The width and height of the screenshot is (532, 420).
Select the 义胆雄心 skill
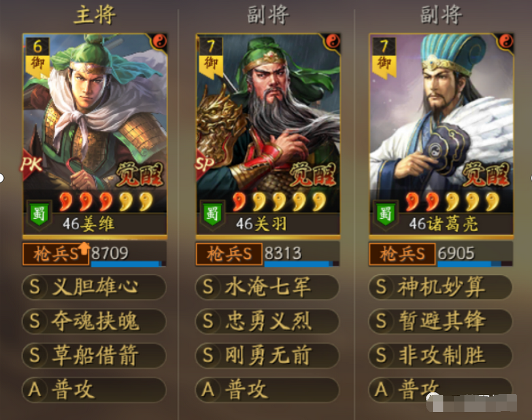pyautogui.click(x=94, y=287)
